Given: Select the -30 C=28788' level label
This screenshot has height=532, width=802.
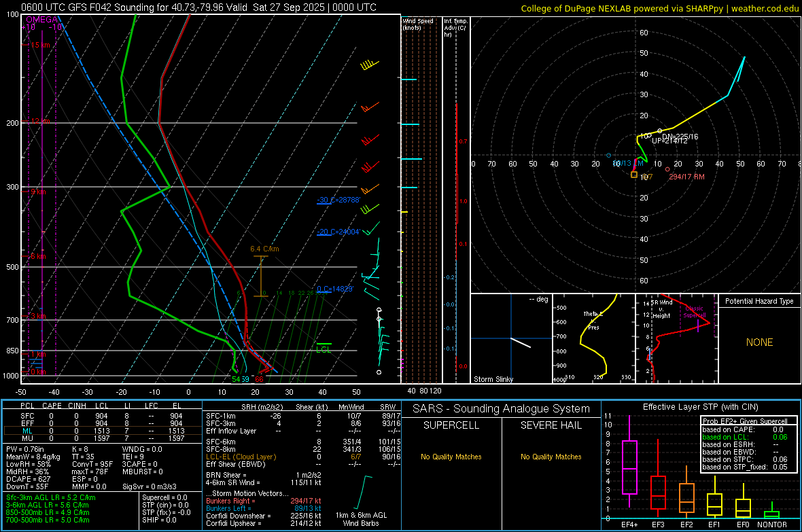Looking at the screenshot, I should pyautogui.click(x=338, y=200).
